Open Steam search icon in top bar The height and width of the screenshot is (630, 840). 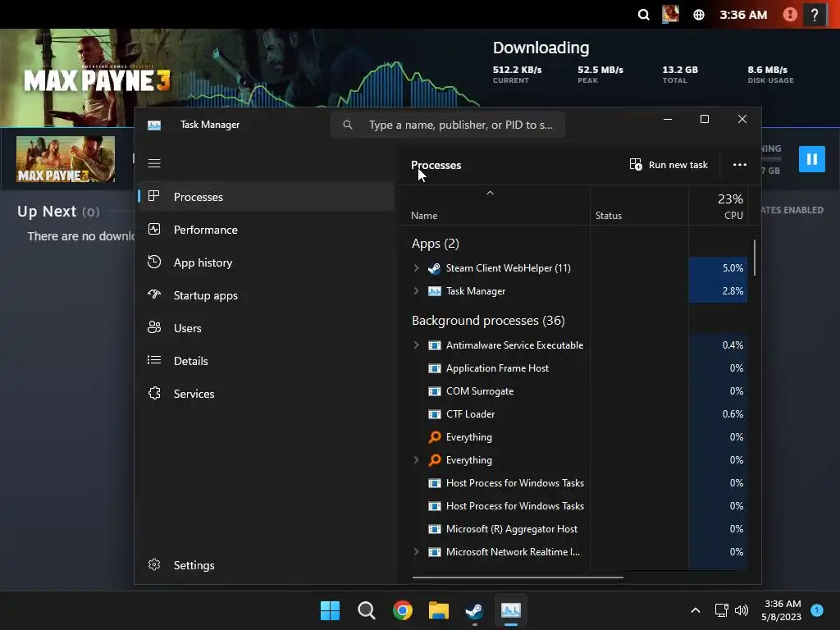[x=643, y=15]
